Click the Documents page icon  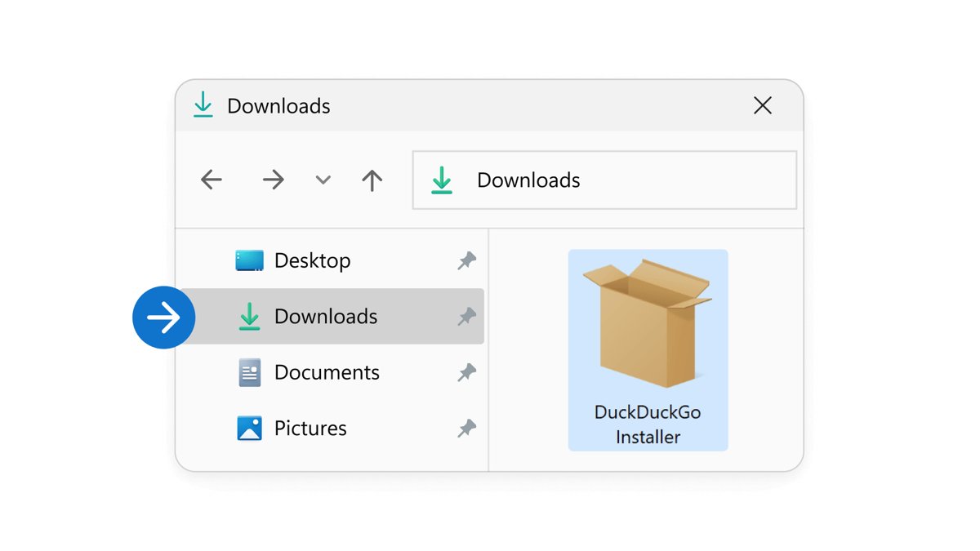[250, 372]
